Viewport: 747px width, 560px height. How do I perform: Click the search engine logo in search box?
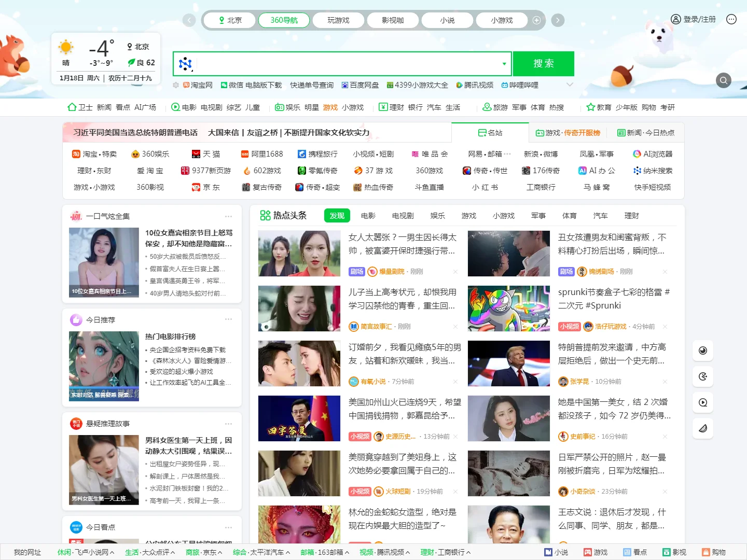click(x=185, y=64)
